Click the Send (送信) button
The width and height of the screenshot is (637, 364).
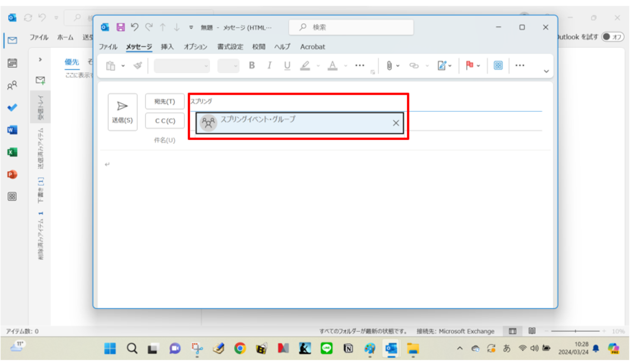[x=122, y=112]
